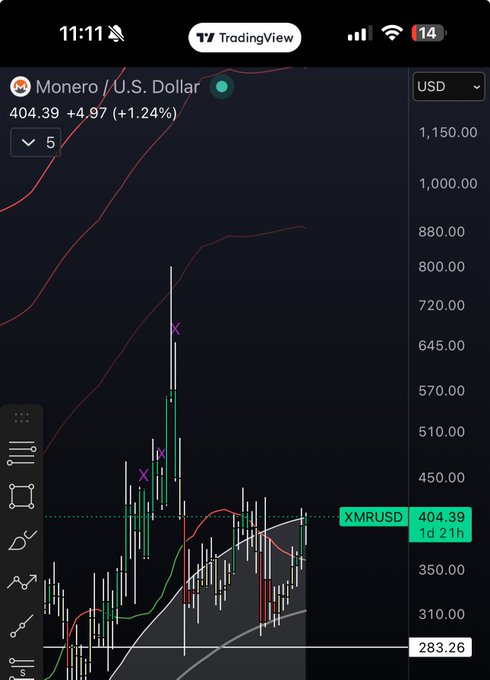Viewport: 490px width, 680px height.
Task: Click the 800.00 price scale label
Action: coord(441,266)
